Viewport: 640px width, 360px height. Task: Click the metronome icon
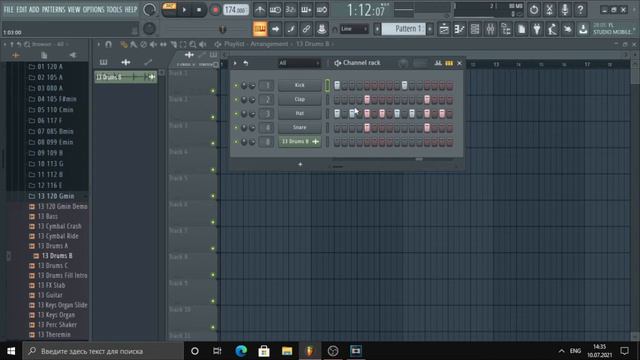pos(260,9)
